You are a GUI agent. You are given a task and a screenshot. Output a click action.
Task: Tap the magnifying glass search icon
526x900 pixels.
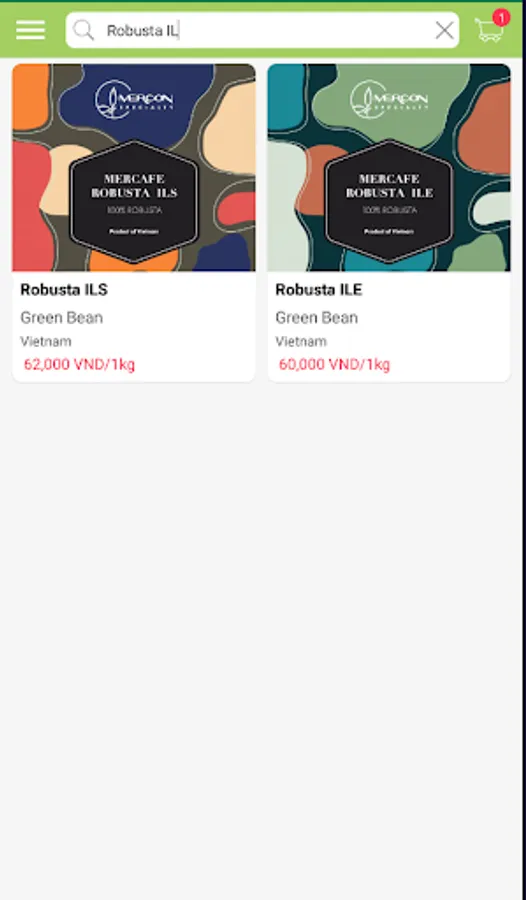click(x=84, y=30)
